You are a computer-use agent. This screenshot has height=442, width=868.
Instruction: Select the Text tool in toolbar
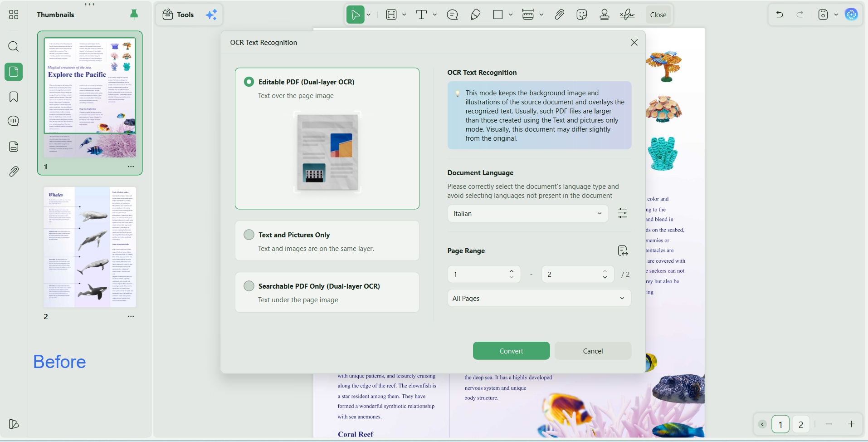tap(422, 15)
